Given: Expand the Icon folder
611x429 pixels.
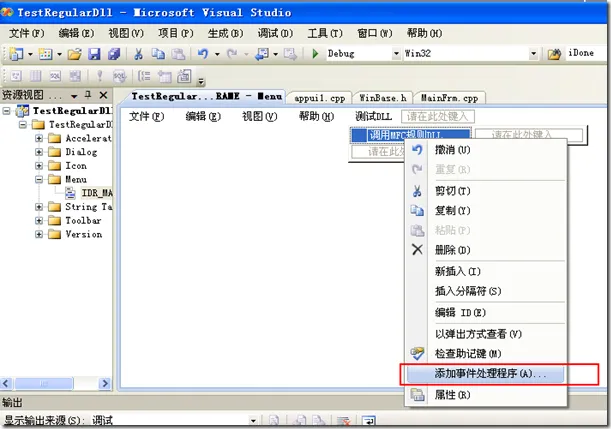Looking at the screenshot, I should point(39,166).
